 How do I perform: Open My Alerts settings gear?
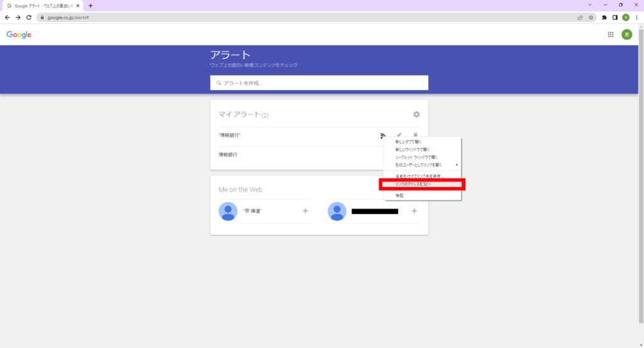pyautogui.click(x=416, y=114)
